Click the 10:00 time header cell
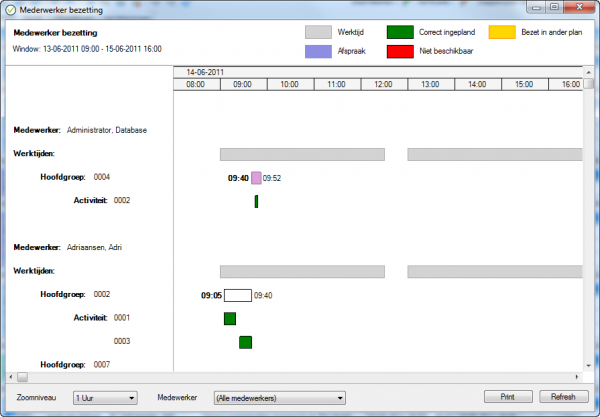This screenshot has height=417, width=600. 291,84
